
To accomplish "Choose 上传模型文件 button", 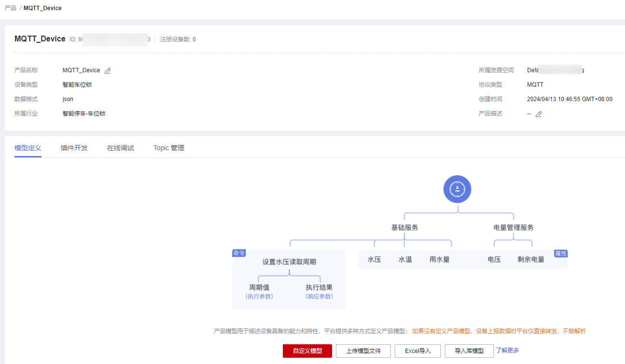I will click(x=363, y=351).
